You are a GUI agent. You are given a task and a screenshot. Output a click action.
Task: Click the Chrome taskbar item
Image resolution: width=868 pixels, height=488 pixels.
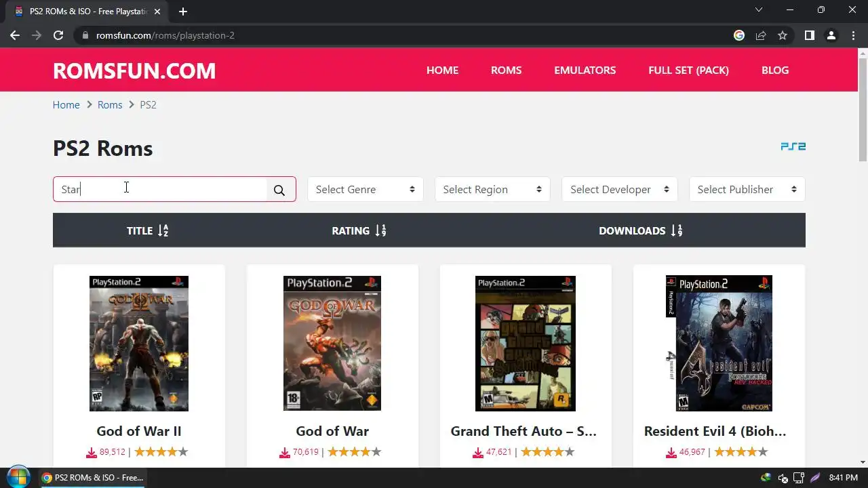[93, 478]
